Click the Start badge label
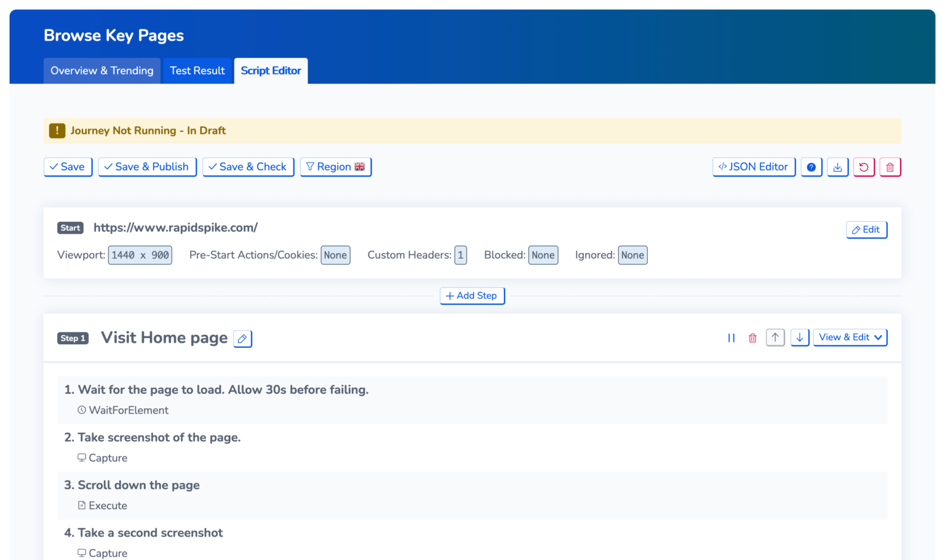This screenshot has height=560, width=945. pyautogui.click(x=70, y=228)
